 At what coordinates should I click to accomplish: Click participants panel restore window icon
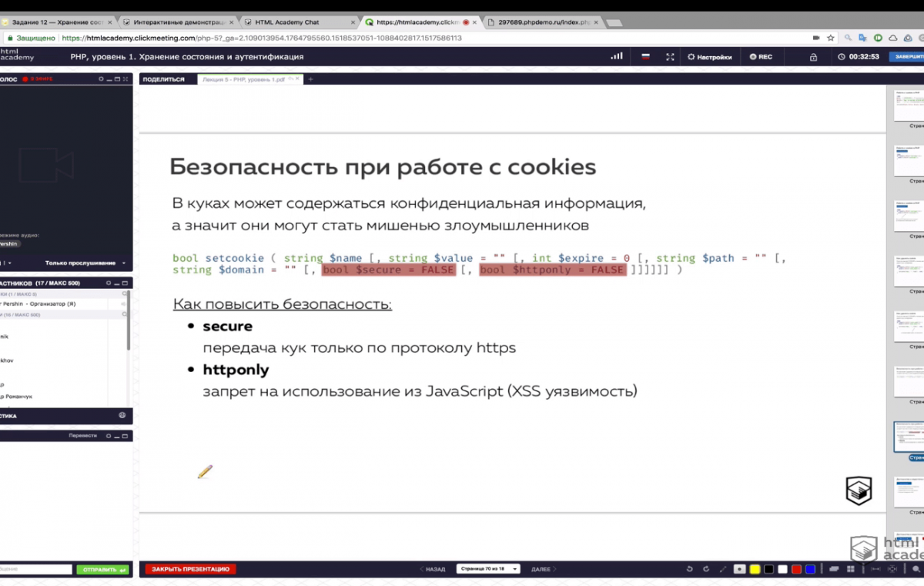125,283
